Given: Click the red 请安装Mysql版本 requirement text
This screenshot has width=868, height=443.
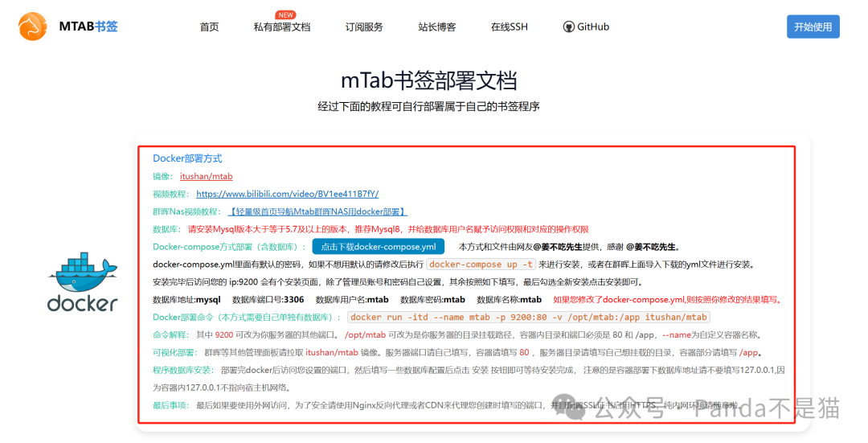Looking at the screenshot, I should pyautogui.click(x=388, y=229).
